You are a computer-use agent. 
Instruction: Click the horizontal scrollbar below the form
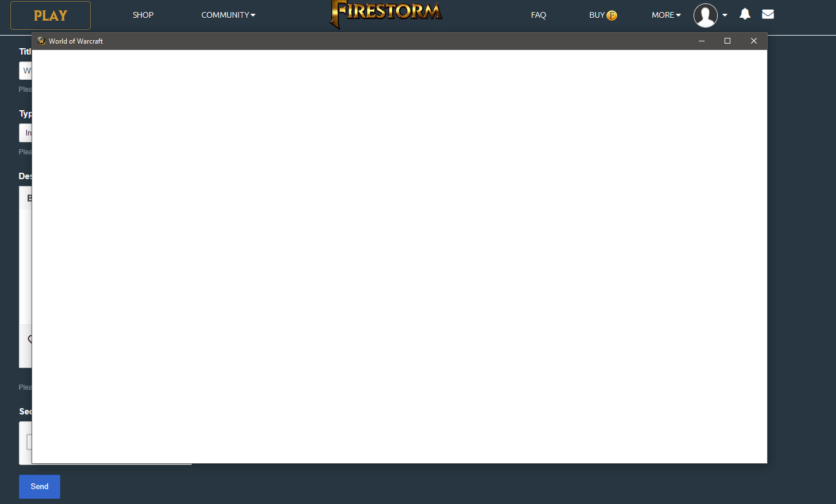(x=112, y=463)
